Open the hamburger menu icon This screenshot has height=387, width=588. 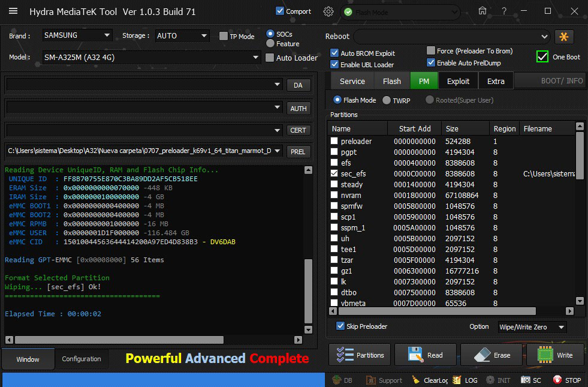click(x=13, y=11)
